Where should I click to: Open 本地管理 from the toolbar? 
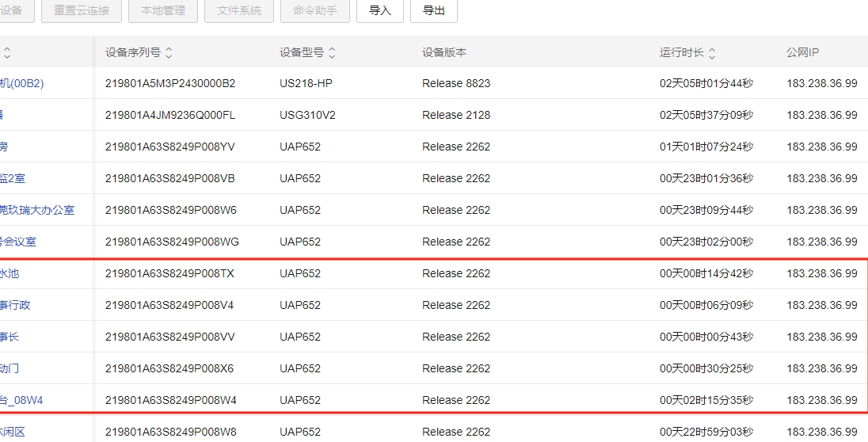pos(162,11)
